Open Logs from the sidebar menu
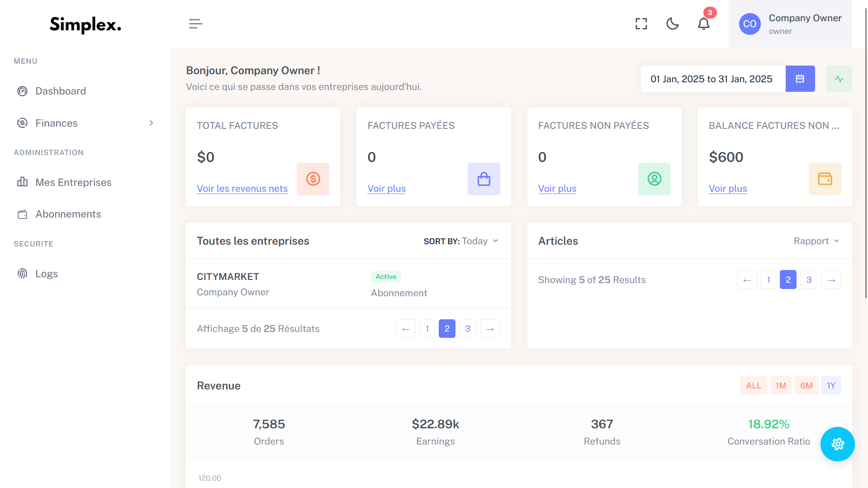The width and height of the screenshot is (868, 488). point(47,274)
